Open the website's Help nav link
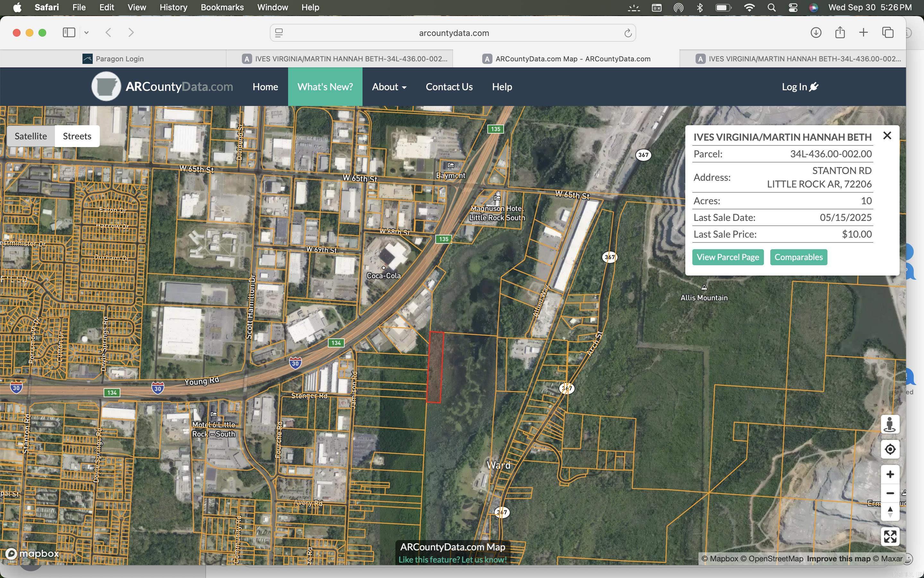This screenshot has height=578, width=924. pyautogui.click(x=502, y=87)
